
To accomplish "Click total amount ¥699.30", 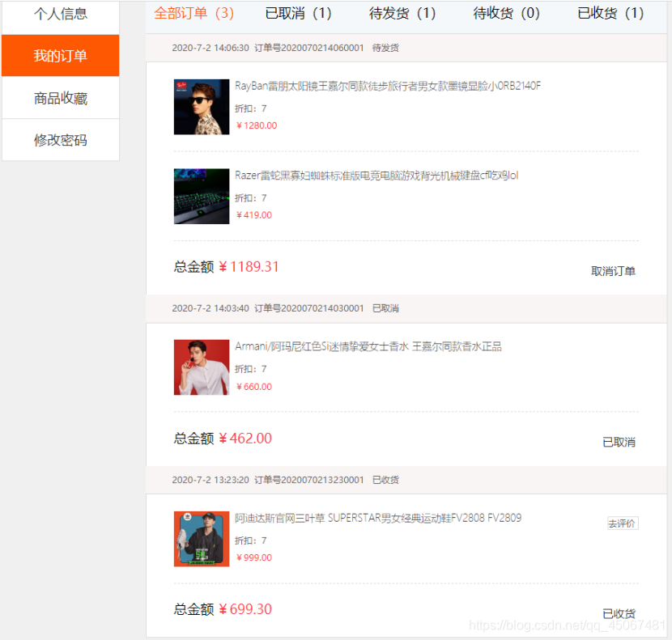I will [245, 609].
